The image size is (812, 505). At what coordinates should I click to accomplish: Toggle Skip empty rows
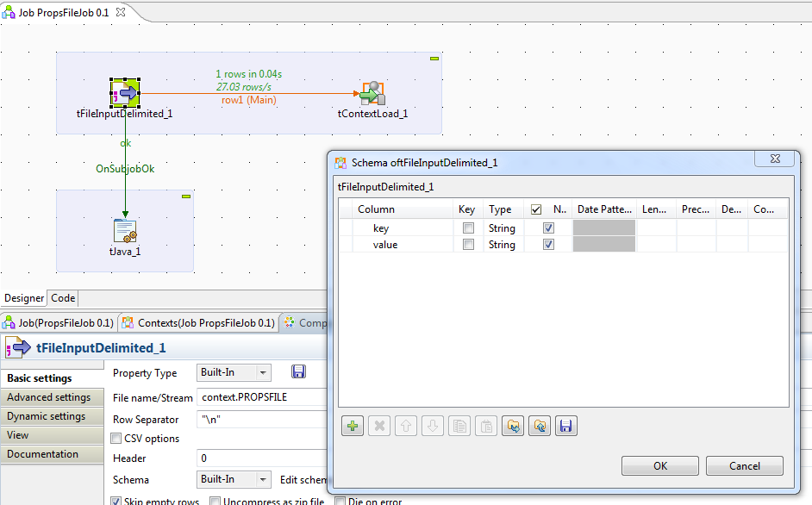point(116,500)
